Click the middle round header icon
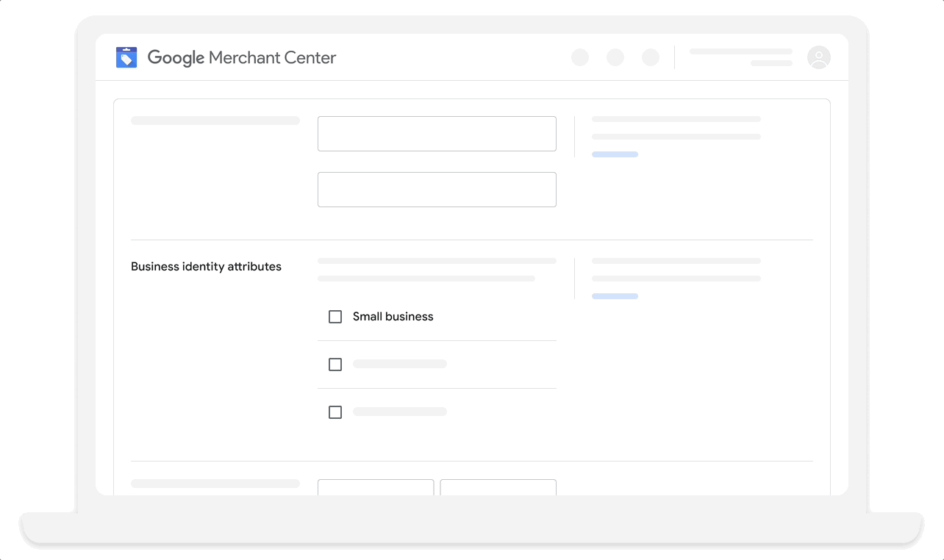 click(x=615, y=57)
